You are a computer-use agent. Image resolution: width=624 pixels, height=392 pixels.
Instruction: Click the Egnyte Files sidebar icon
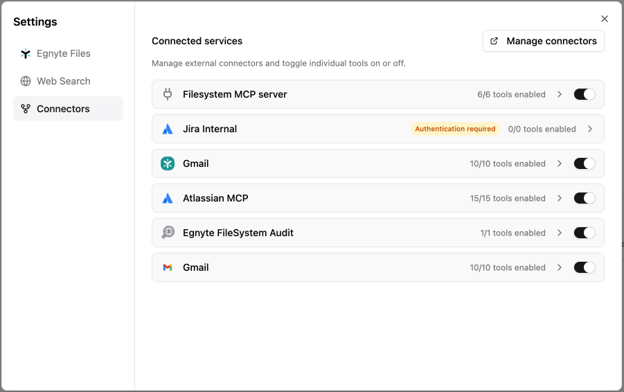25,53
